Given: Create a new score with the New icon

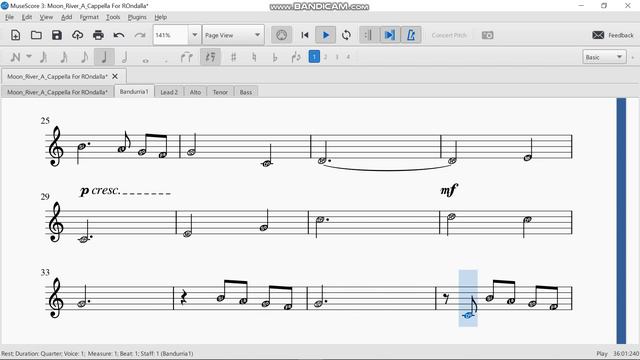Looking at the screenshot, I should 16,35.
